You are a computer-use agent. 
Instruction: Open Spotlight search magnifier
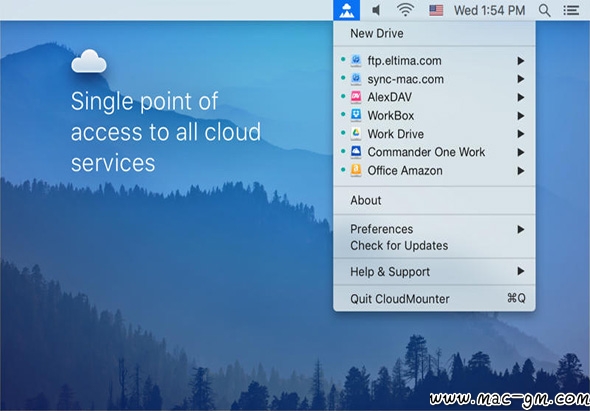544,11
